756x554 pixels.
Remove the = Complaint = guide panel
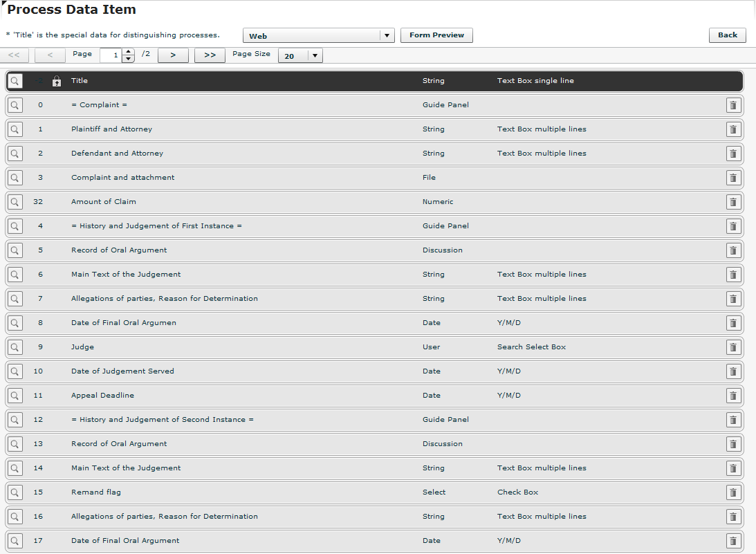tap(733, 105)
